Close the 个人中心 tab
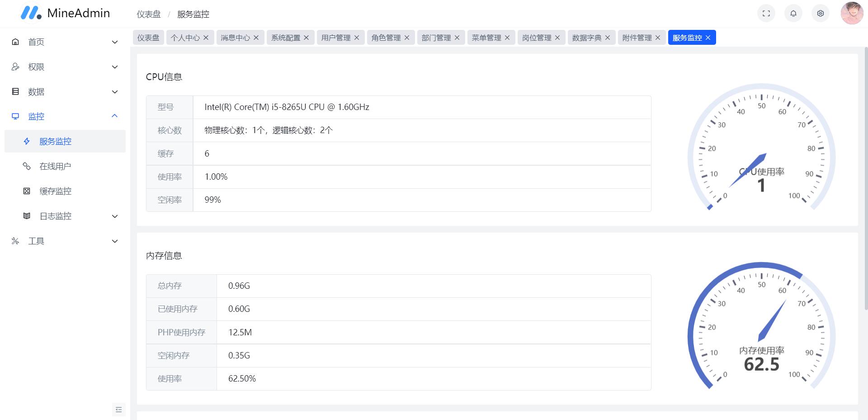Screen dimensions: 868x420 [206, 38]
